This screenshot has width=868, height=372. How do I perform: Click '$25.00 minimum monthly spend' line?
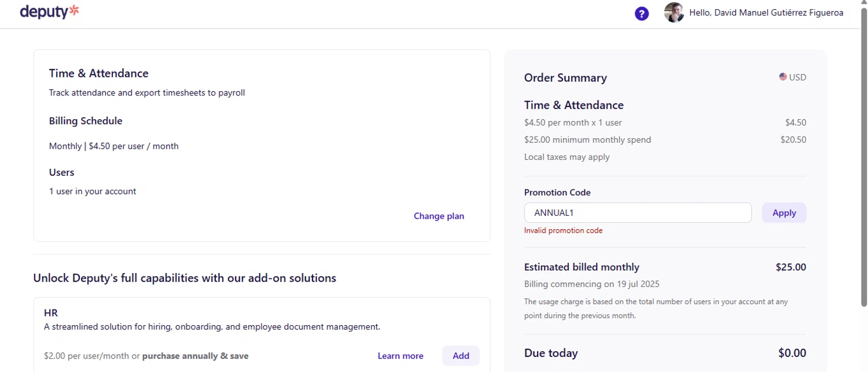587,140
